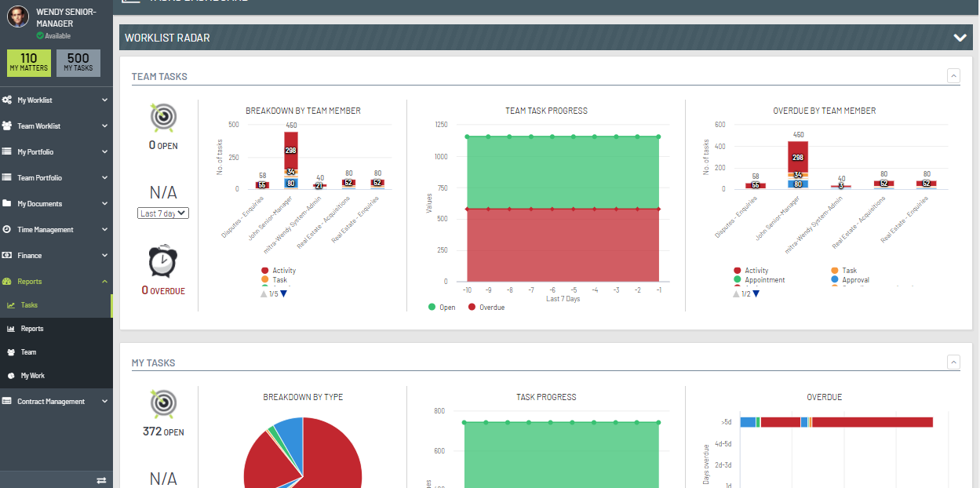Click the alarm clock icon above 0 Overdue
The height and width of the screenshot is (488, 980).
tap(163, 261)
